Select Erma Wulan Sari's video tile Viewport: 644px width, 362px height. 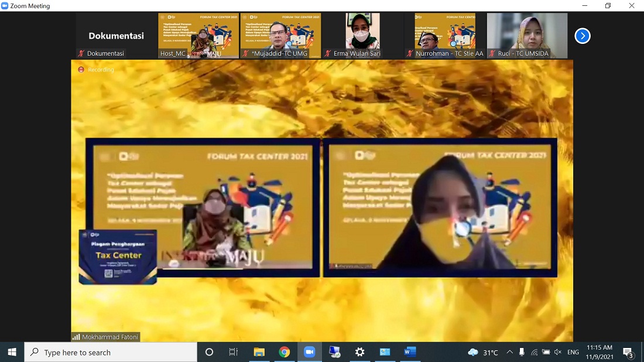click(362, 35)
